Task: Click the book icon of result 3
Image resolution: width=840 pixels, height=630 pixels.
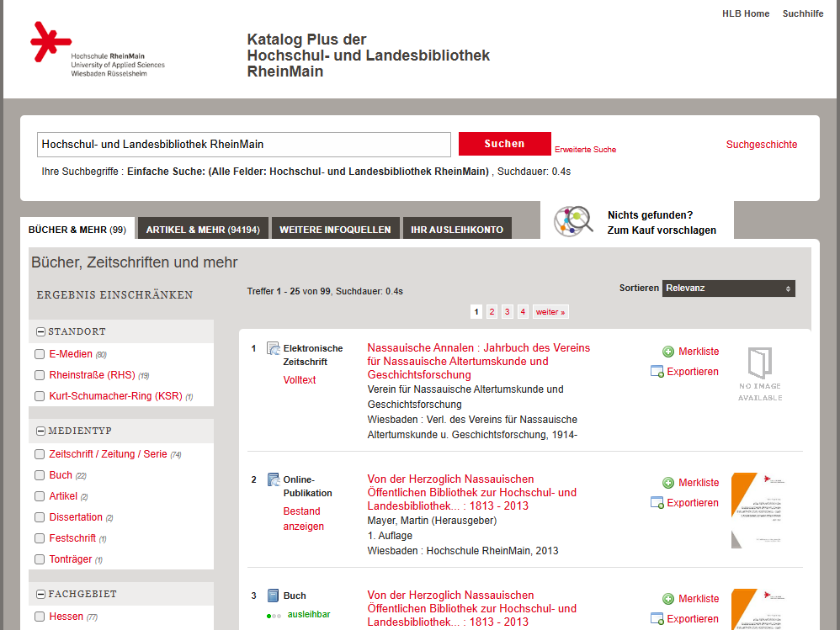Action: (x=273, y=596)
